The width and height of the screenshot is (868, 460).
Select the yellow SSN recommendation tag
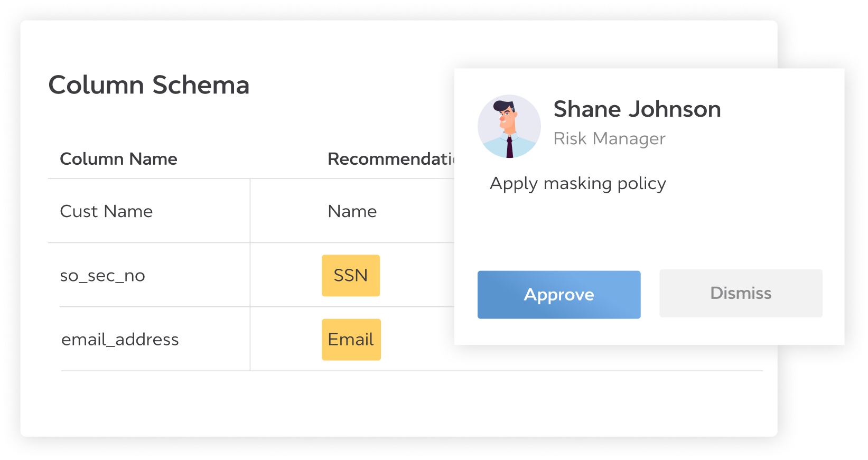351,276
